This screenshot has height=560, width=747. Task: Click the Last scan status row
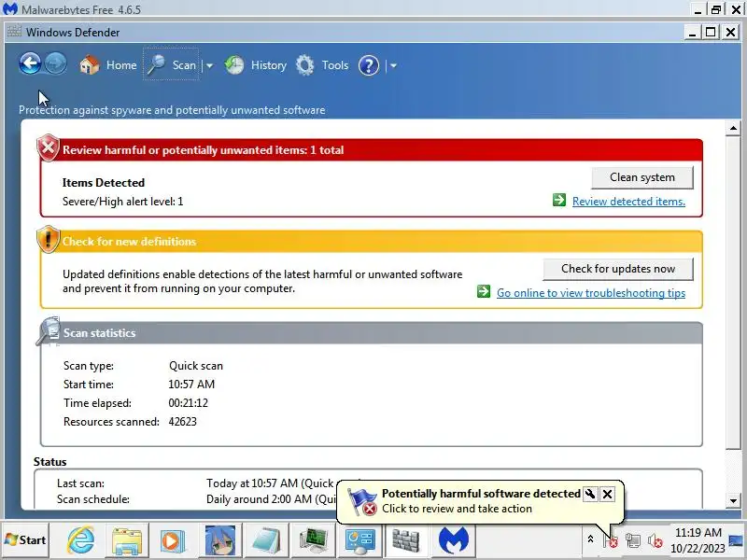click(x=198, y=483)
